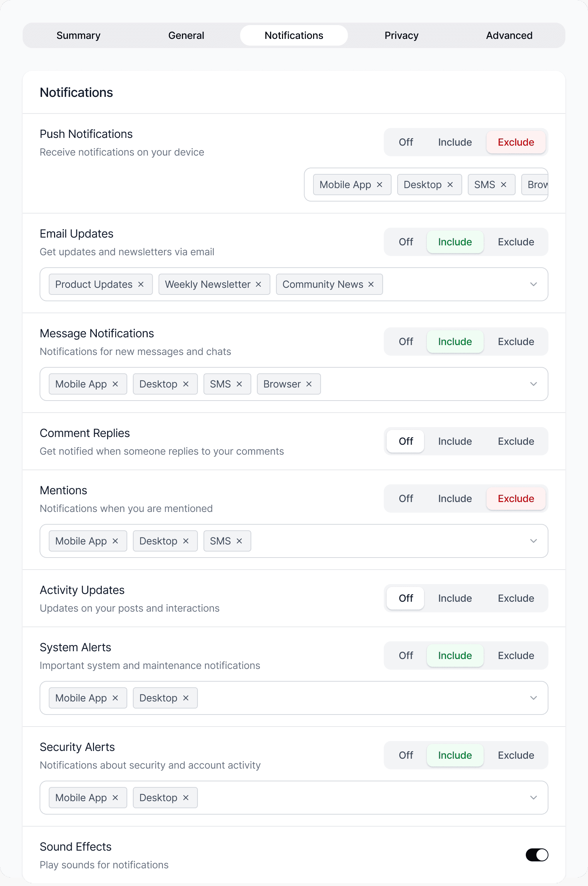Open the Advanced tab

[x=509, y=36]
